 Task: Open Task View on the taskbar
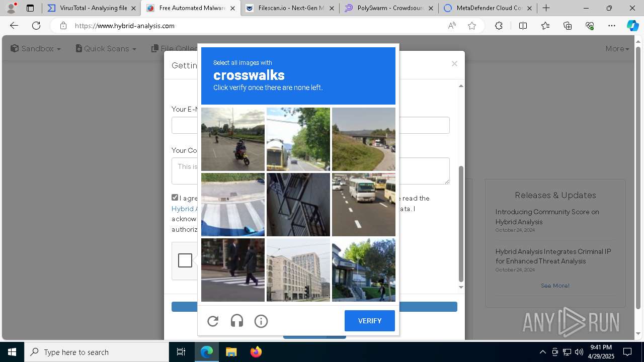tap(181, 352)
